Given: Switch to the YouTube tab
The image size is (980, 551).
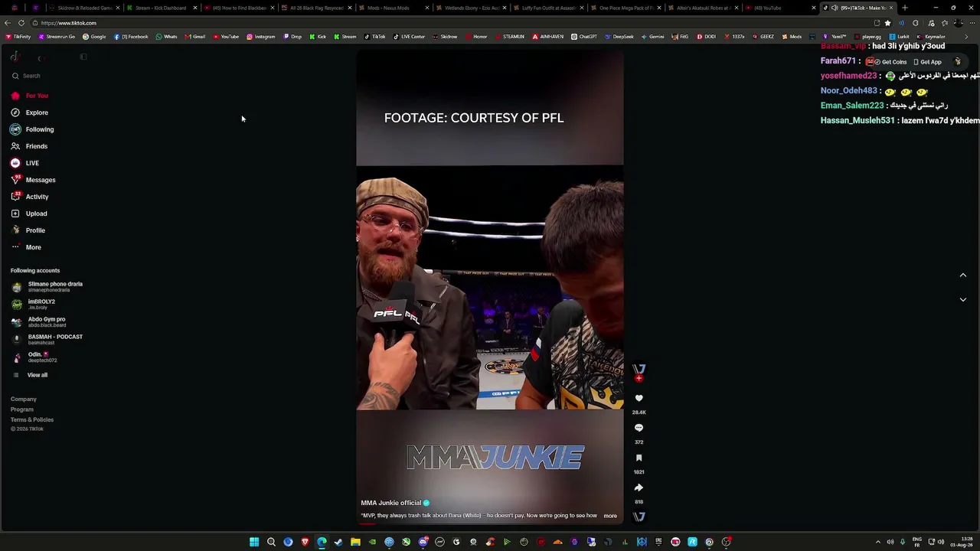Looking at the screenshot, I should click(x=780, y=8).
